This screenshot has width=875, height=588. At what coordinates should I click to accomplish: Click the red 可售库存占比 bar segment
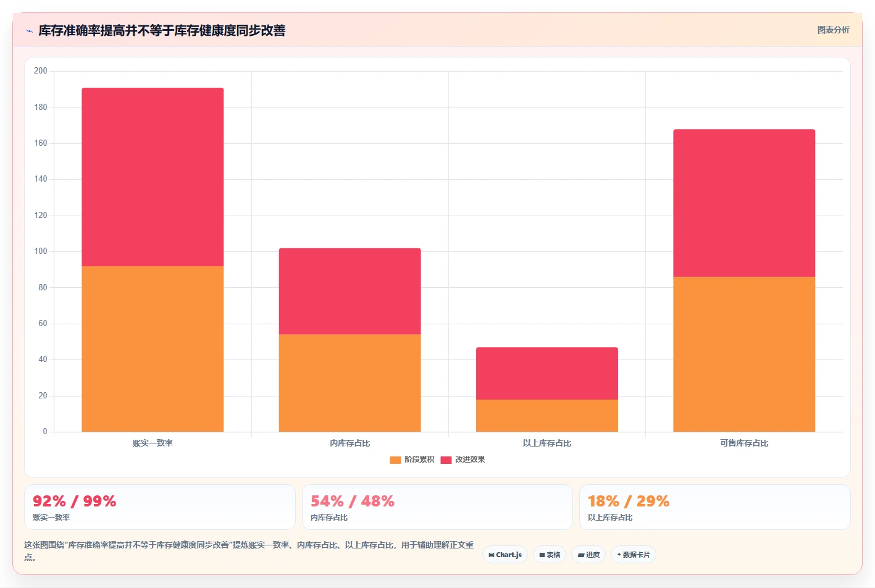(744, 203)
